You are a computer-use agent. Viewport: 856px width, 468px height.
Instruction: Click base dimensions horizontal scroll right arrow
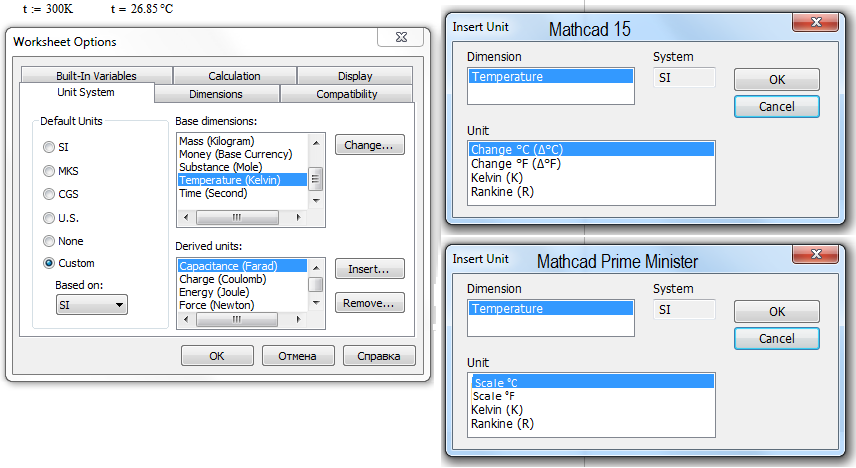(x=298, y=217)
